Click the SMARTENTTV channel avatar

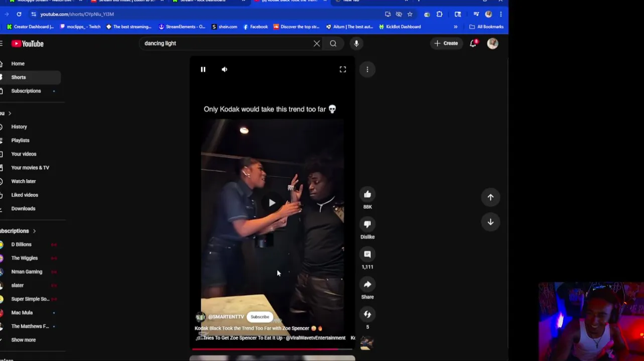(x=200, y=317)
